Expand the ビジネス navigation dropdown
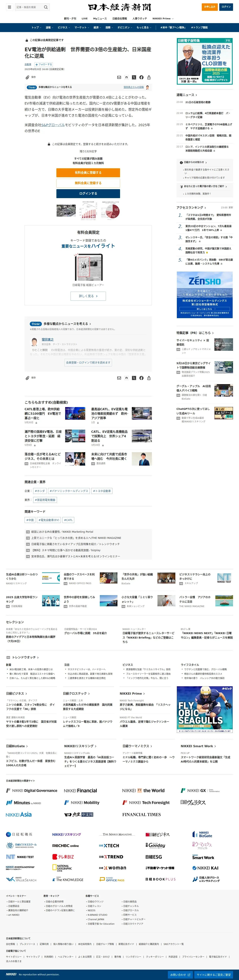Image resolution: width=239 pixels, height=980 pixels. pos(64,27)
